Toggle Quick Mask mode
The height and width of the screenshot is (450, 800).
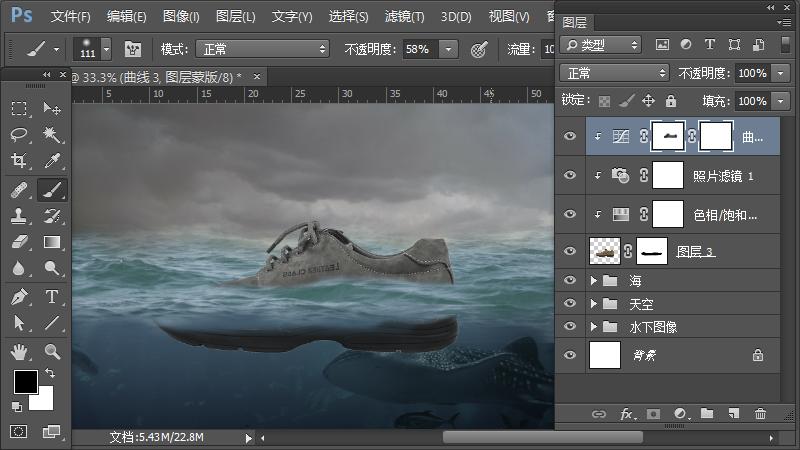click(19, 432)
